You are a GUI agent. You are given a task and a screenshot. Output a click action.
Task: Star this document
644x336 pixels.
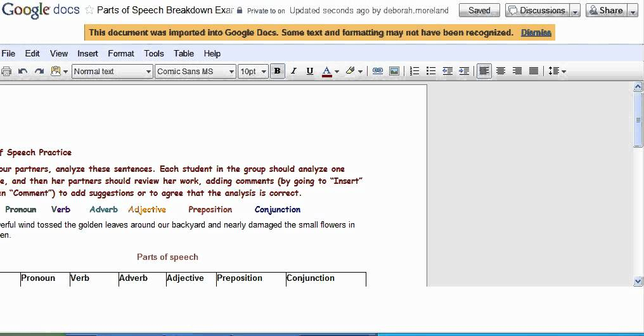(x=89, y=10)
